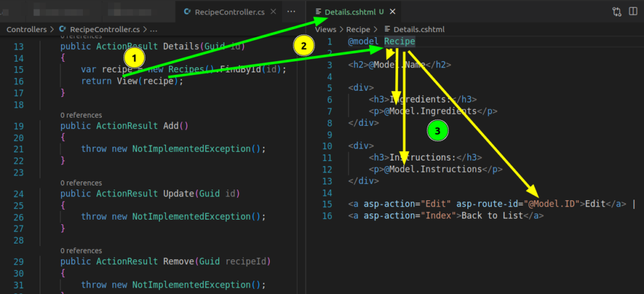Click the file icon on the Details.cshtml tab
Viewport: 644px width, 294px height.
coord(318,12)
